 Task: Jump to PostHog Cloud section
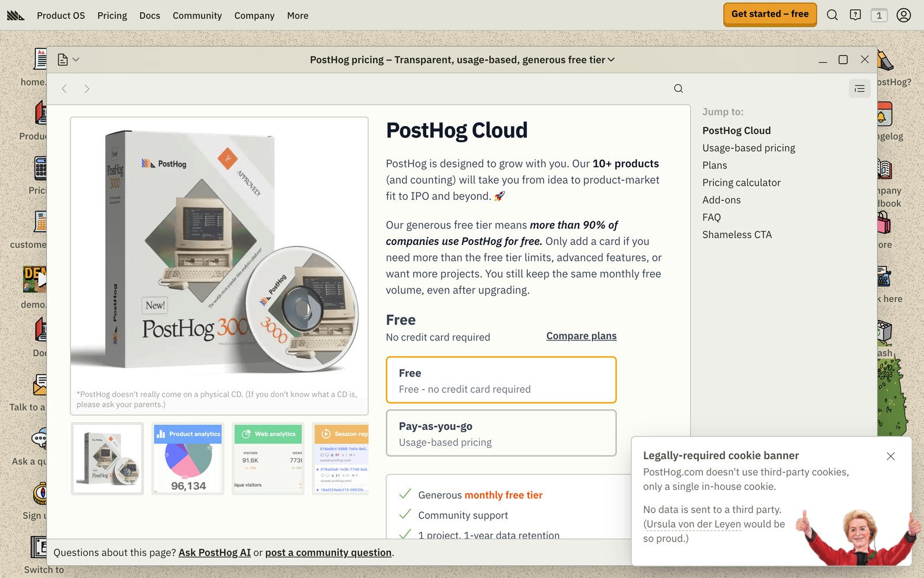coord(736,131)
